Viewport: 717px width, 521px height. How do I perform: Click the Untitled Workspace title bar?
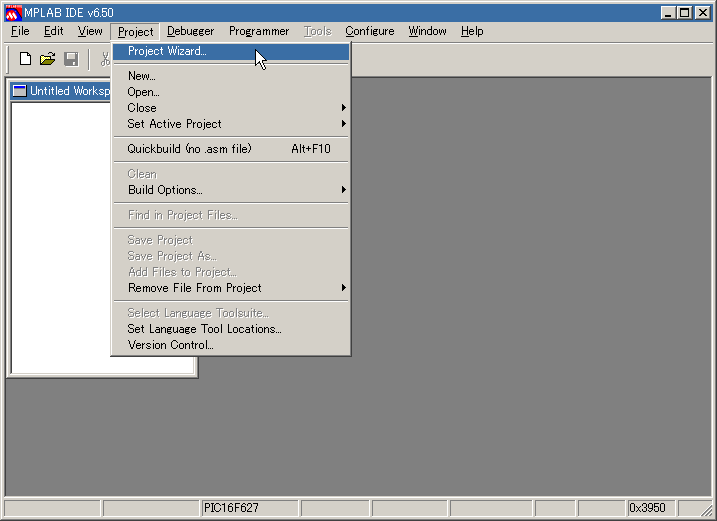click(x=60, y=91)
